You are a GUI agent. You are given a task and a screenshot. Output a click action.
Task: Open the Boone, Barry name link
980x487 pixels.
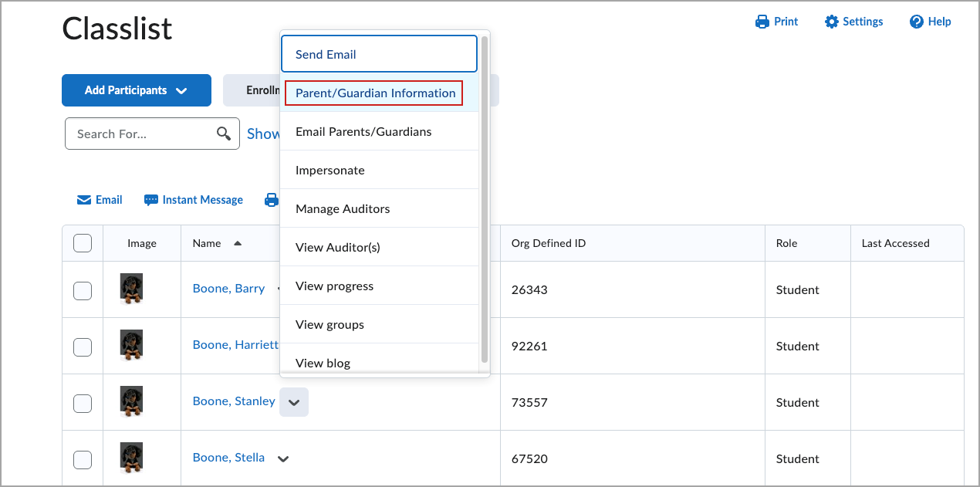[228, 289]
